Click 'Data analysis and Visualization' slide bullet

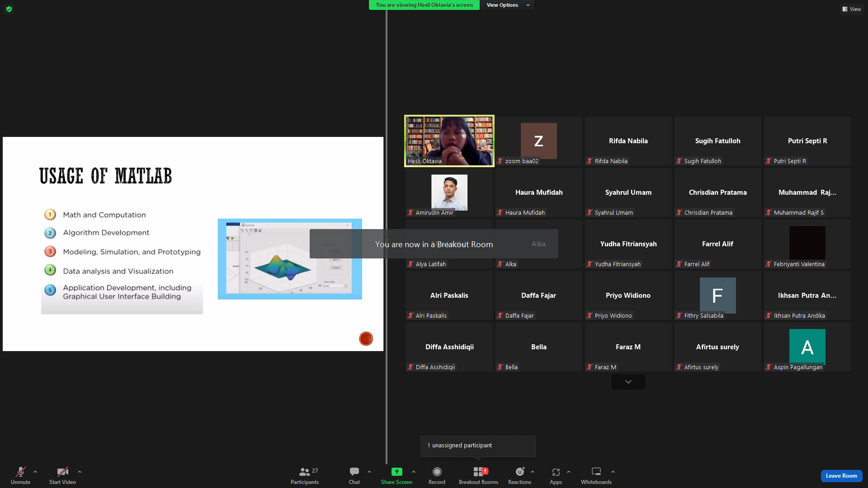118,271
